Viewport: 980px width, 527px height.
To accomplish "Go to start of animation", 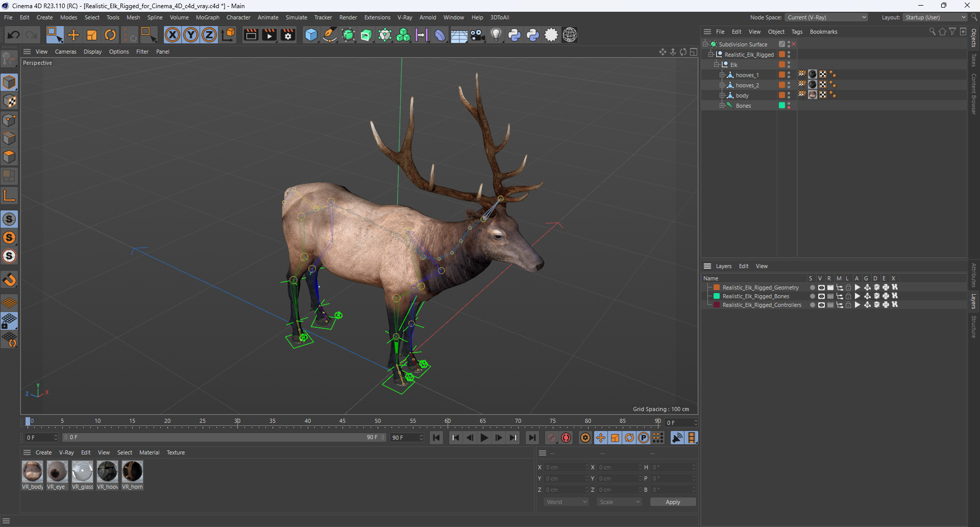I will [436, 438].
